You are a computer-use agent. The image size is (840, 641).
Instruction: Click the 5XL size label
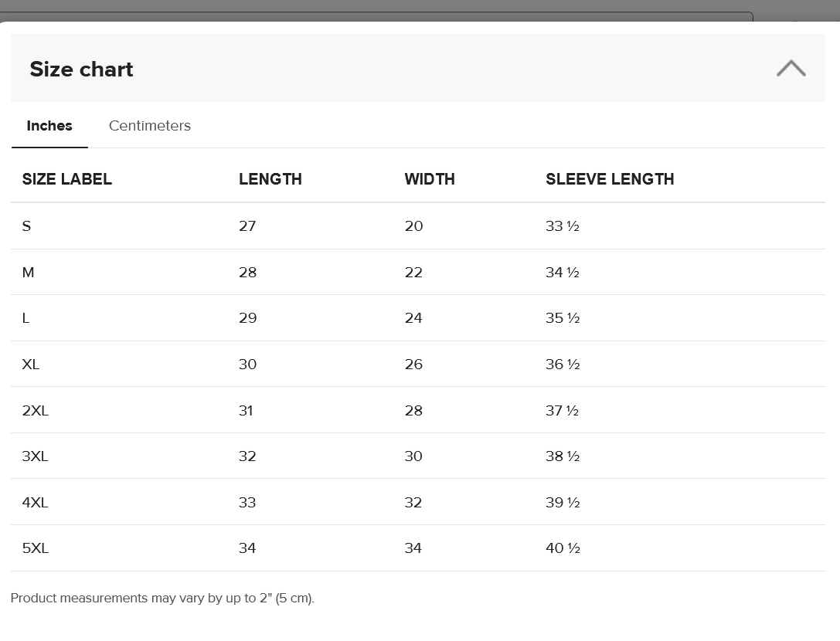(36, 548)
